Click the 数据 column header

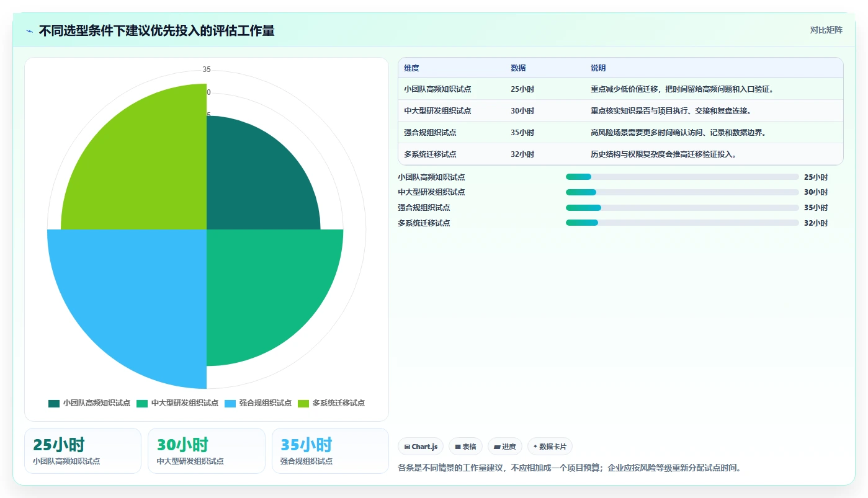(x=518, y=68)
